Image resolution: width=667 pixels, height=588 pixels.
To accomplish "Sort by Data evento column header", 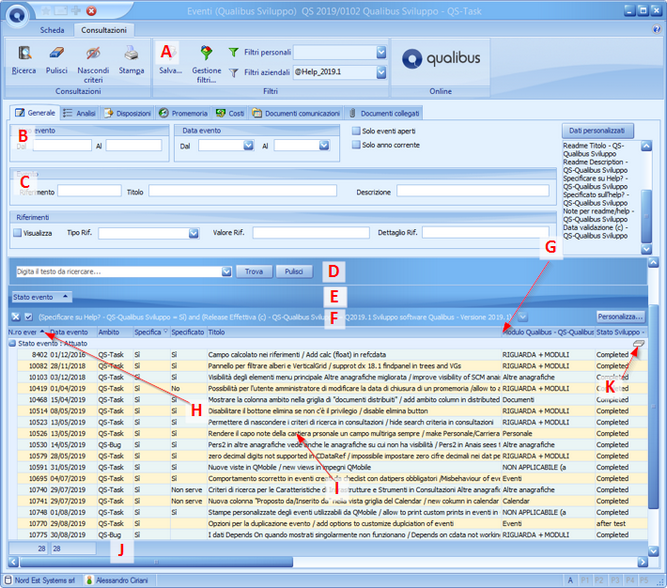I will pyautogui.click(x=73, y=332).
